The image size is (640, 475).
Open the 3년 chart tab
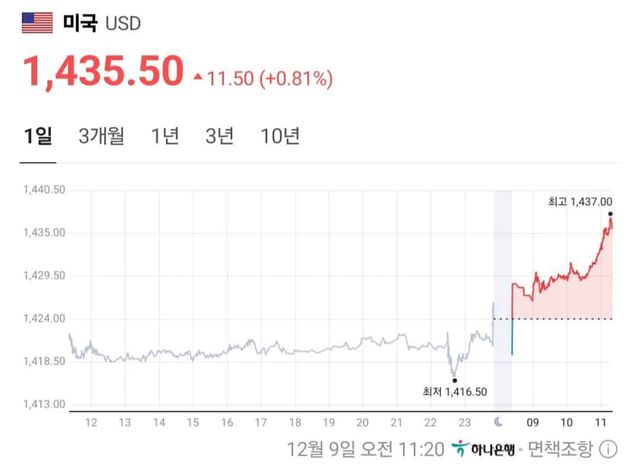pos(219,137)
